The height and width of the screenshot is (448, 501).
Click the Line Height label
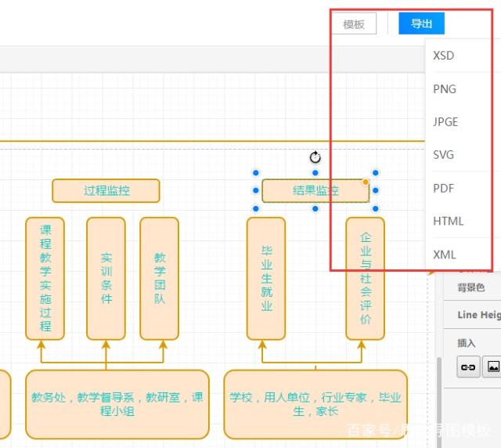(x=479, y=315)
